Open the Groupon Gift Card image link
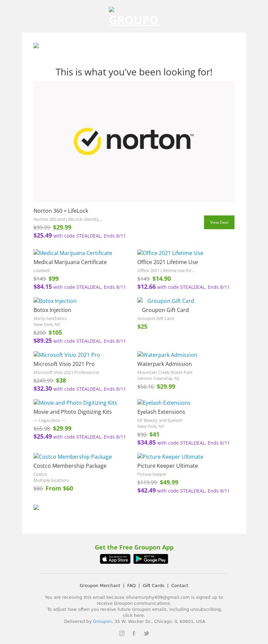The width and height of the screenshot is (268, 644). pyautogui.click(x=166, y=301)
